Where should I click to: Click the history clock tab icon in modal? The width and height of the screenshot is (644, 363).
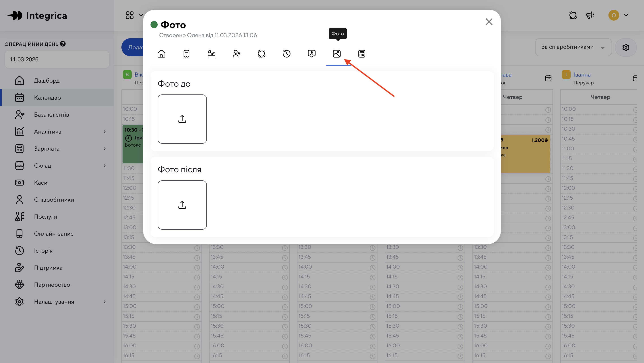click(x=286, y=53)
